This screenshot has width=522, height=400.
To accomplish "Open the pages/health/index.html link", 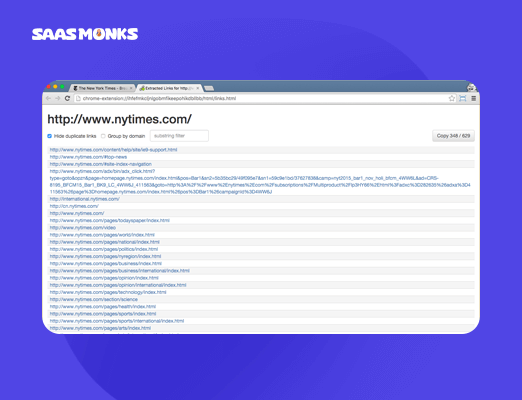I will pyautogui.click(x=103, y=307).
